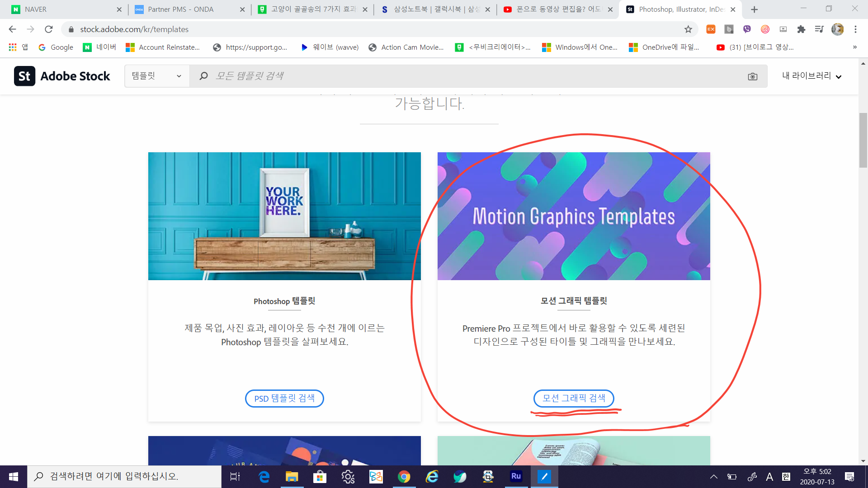Click the Google apps grid shortcut
Image resolution: width=868 pixels, height=488 pixels.
pos(13,47)
